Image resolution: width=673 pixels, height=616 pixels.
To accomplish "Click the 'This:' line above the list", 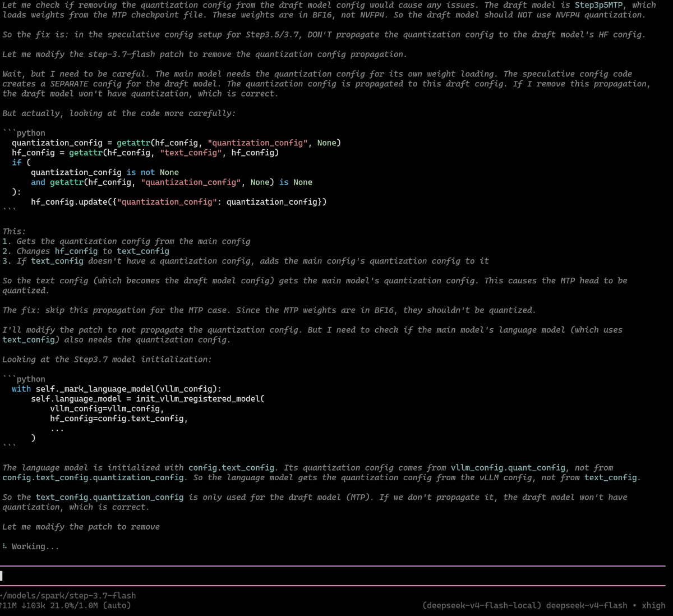I will (14, 232).
